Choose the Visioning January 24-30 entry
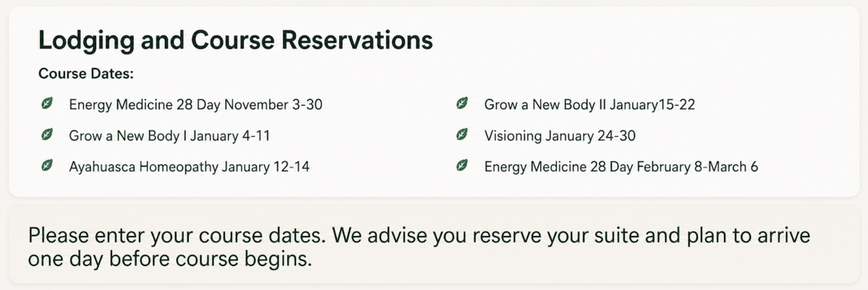Screen dimensions: 868x290 click(x=560, y=136)
